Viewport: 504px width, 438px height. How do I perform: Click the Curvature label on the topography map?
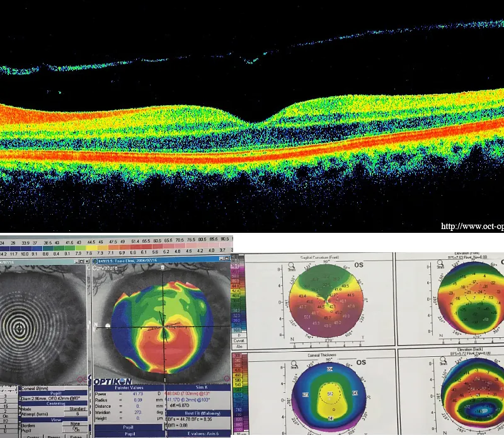pyautogui.click(x=105, y=268)
